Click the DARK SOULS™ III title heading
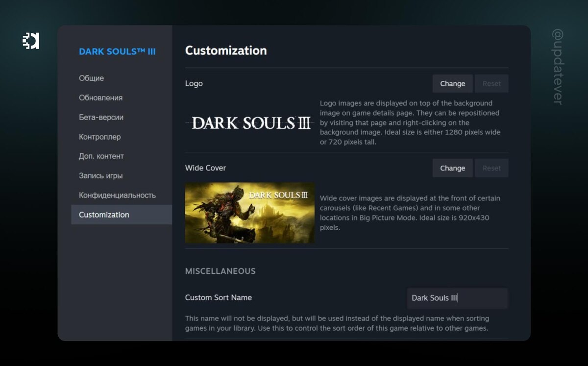Screen dimensions: 588x366 coord(117,51)
